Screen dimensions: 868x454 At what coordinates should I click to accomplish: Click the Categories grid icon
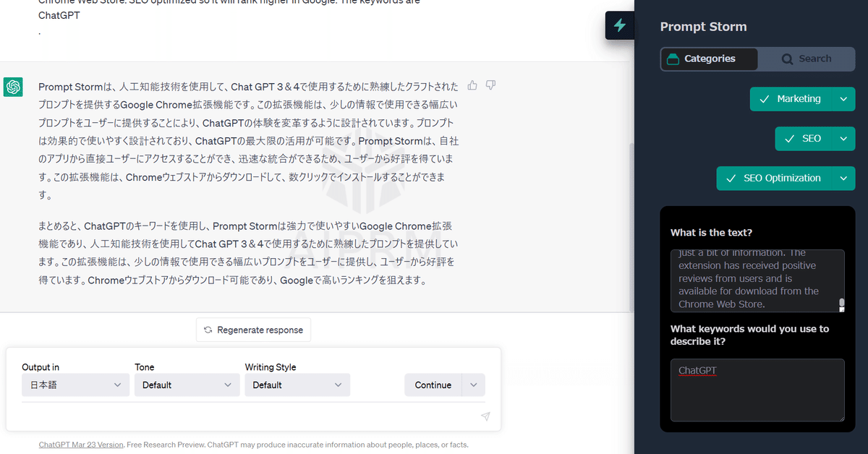pos(674,59)
